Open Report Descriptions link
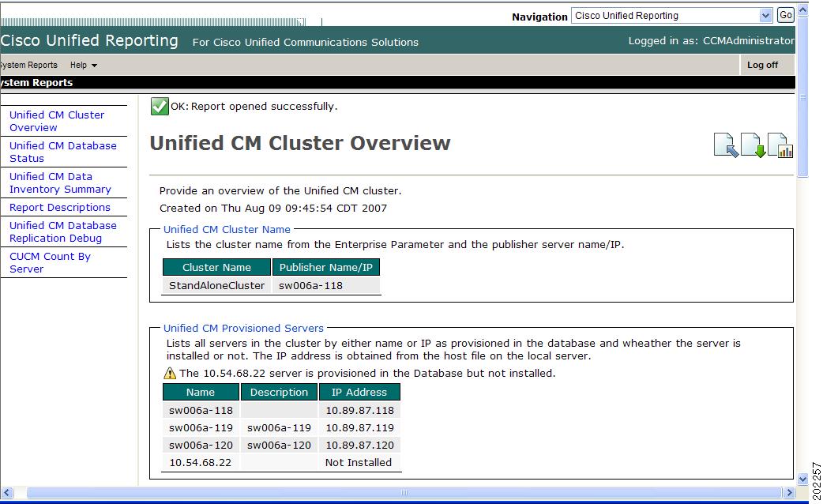The height and width of the screenshot is (504, 823). pyautogui.click(x=60, y=208)
